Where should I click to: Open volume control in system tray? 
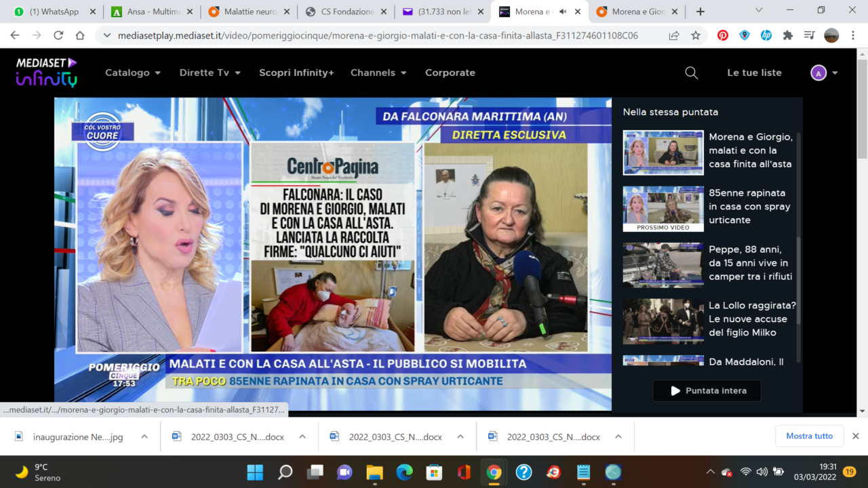762,472
